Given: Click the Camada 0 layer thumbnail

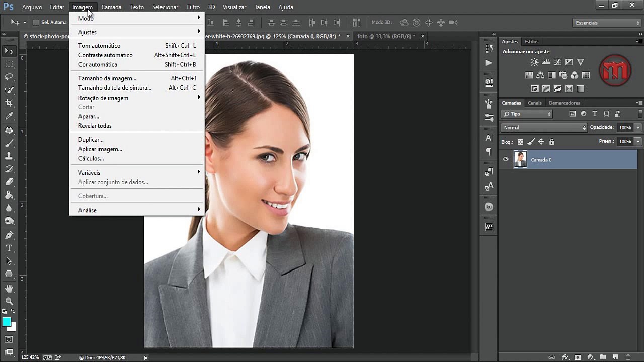Looking at the screenshot, I should (x=520, y=159).
